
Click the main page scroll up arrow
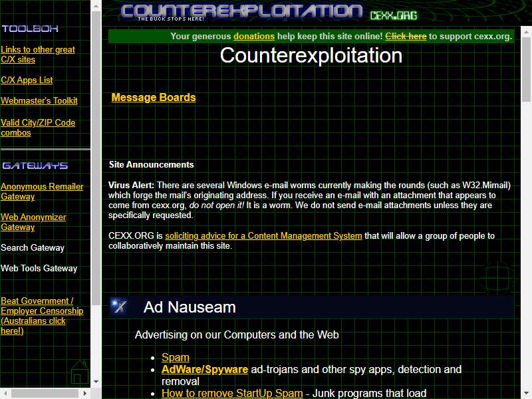(x=526, y=32)
